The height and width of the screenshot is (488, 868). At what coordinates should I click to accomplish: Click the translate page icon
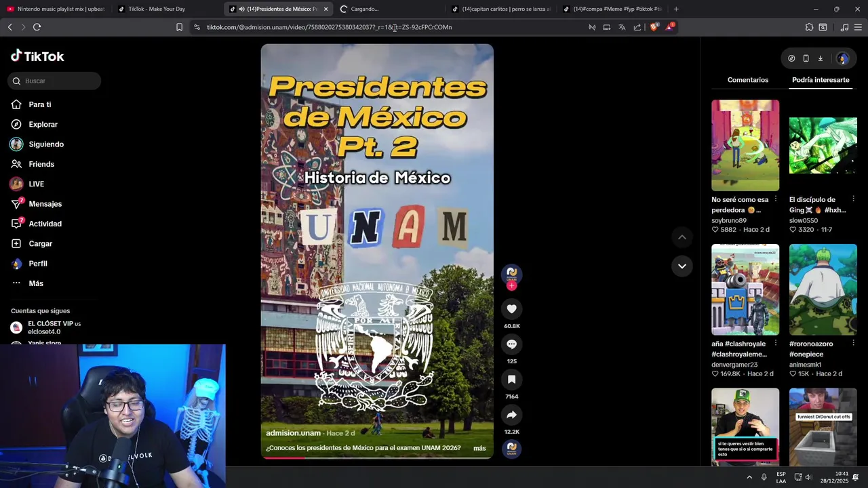pyautogui.click(x=622, y=27)
